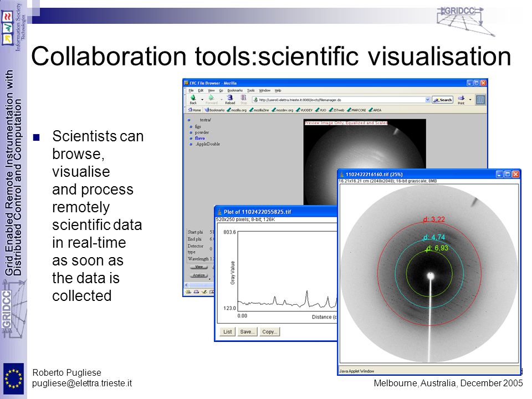The width and height of the screenshot is (532, 399).
Task: Click the EVC File Browser title bar icon
Action: click(186, 83)
